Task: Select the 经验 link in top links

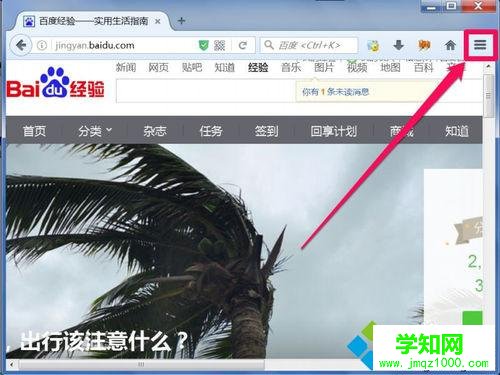Action: coord(258,67)
